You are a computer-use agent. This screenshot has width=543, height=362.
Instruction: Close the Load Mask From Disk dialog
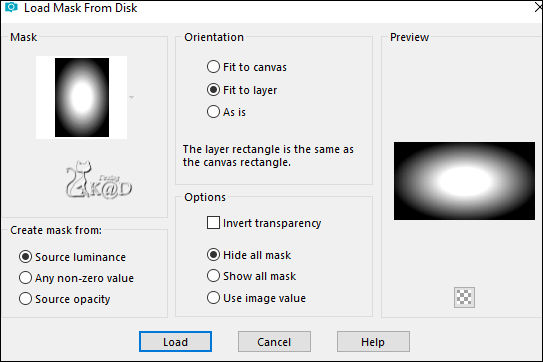[538, 7]
